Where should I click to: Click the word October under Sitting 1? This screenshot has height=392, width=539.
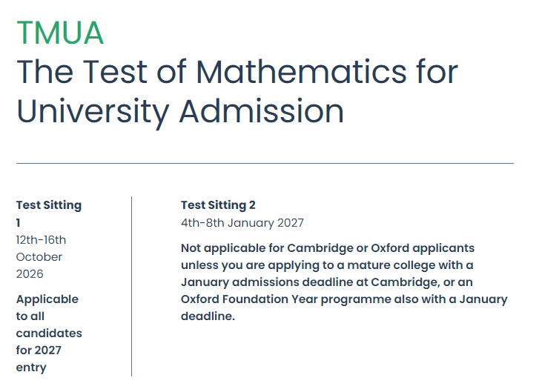pos(39,257)
